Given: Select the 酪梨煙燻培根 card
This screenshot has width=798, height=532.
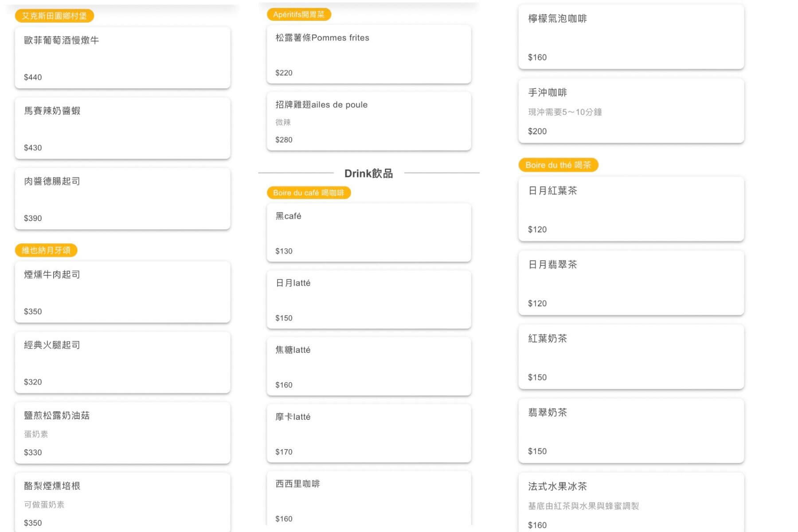Looking at the screenshot, I should click(122, 502).
